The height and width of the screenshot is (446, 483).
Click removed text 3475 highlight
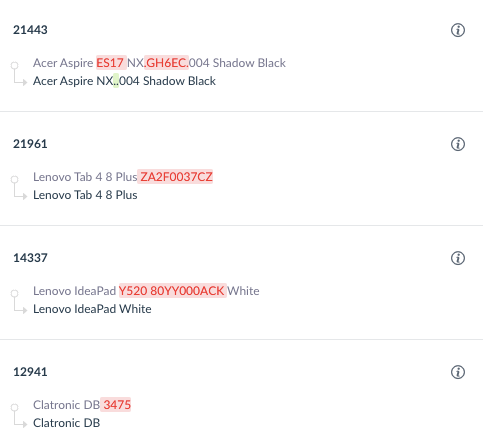point(116,405)
